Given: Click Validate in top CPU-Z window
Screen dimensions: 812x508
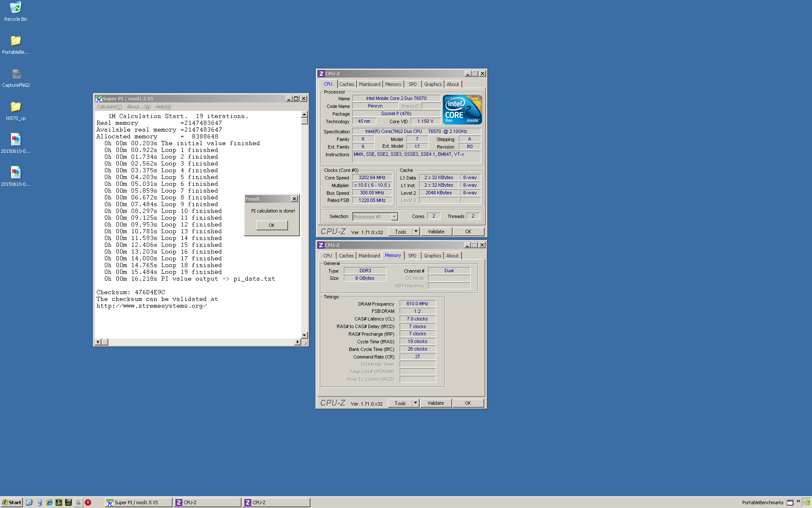Looking at the screenshot, I should pos(436,232).
